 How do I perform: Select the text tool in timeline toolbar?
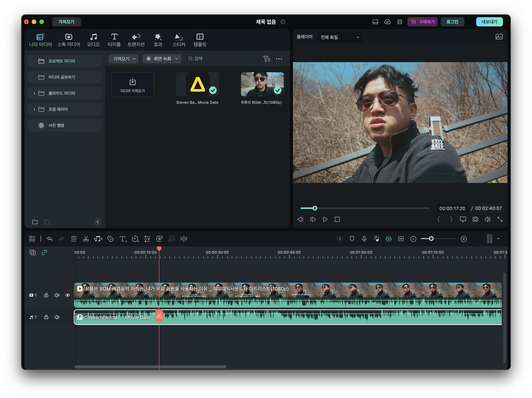click(123, 239)
